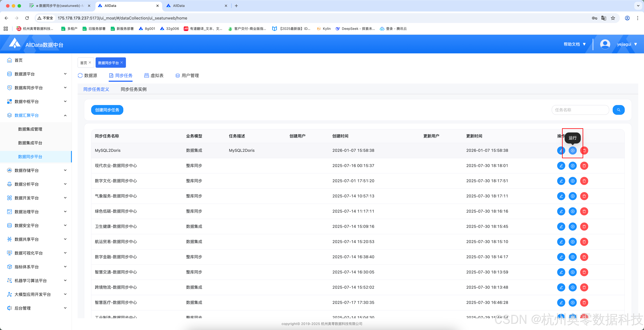Reload the page in browser toolbar
The image size is (644, 330).
tap(27, 18)
